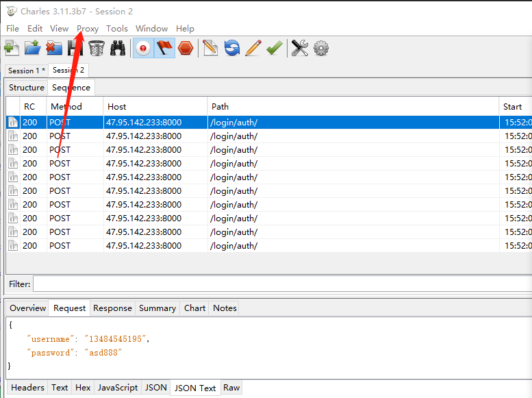The image size is (532, 398).
Task: Sort by Method column header
Action: [75, 107]
